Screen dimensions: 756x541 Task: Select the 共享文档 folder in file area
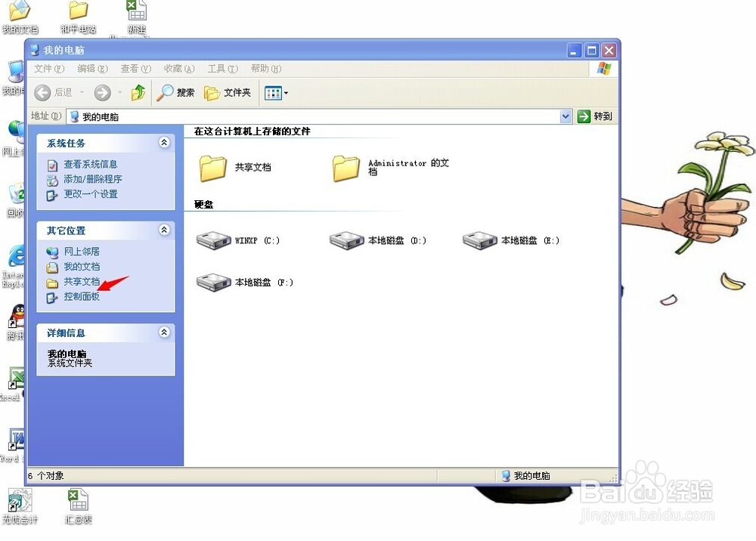pos(235,168)
